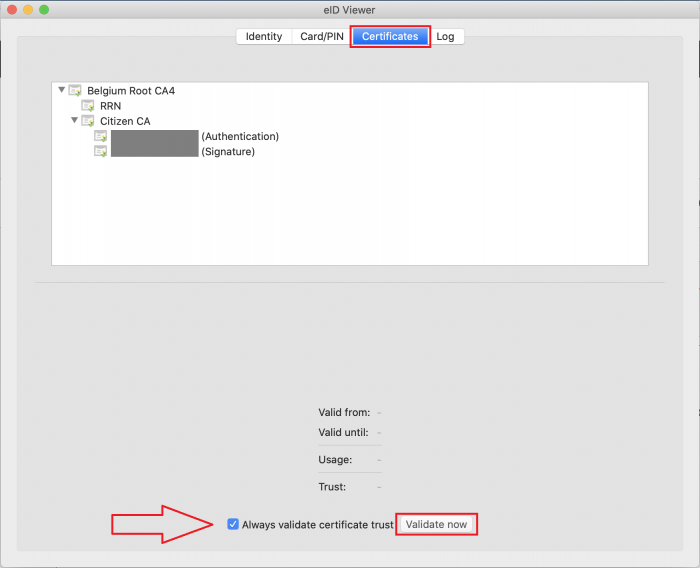700x568 pixels.
Task: Minimize the eID Viewer window
Action: pos(28,9)
